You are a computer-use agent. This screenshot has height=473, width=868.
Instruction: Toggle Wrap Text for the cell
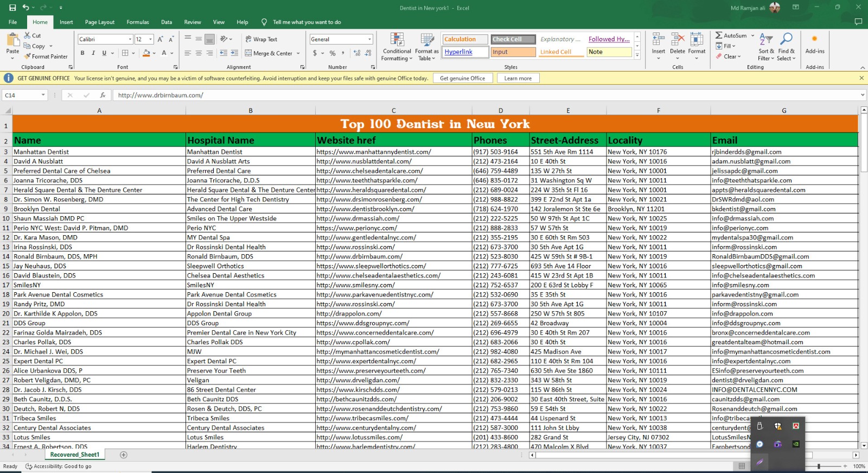tap(261, 39)
